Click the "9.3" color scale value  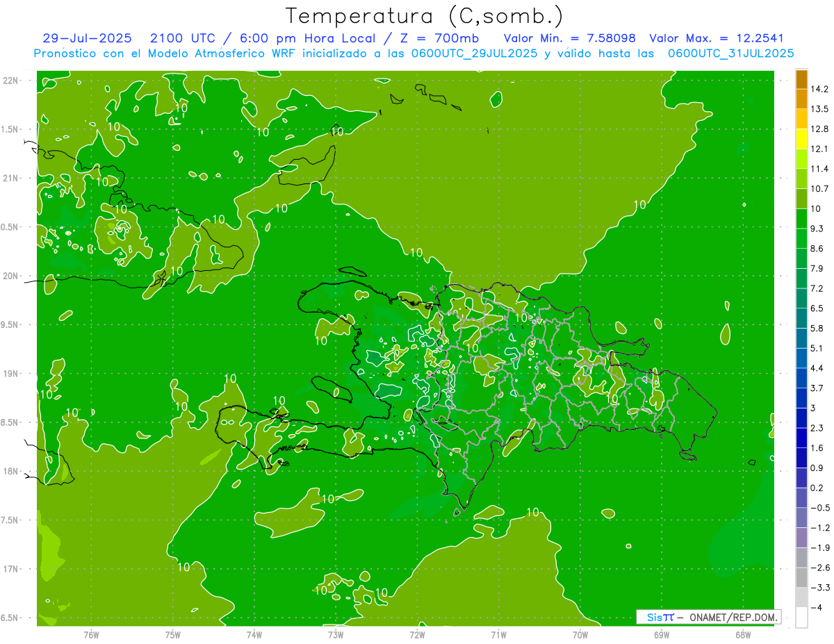click(x=817, y=229)
